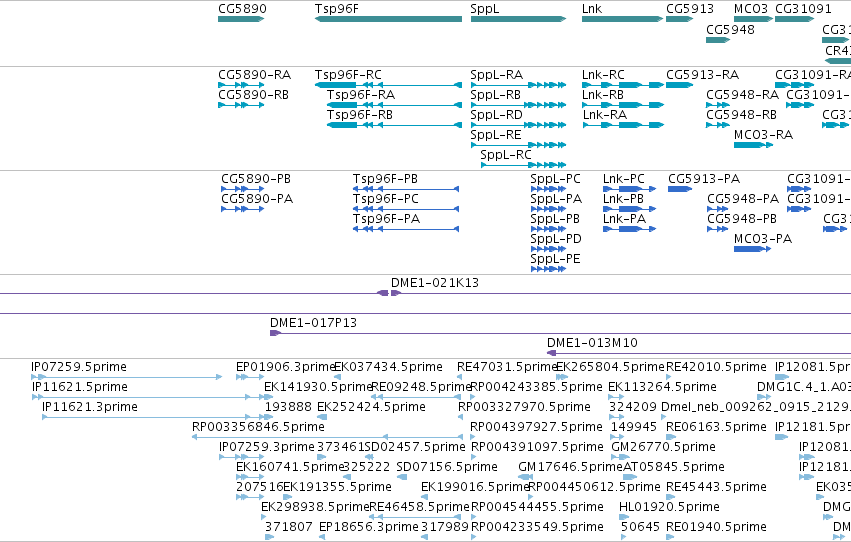Click the DME1-021K13 BAC label
Image resolution: width=851 pixels, height=542 pixels.
click(435, 283)
